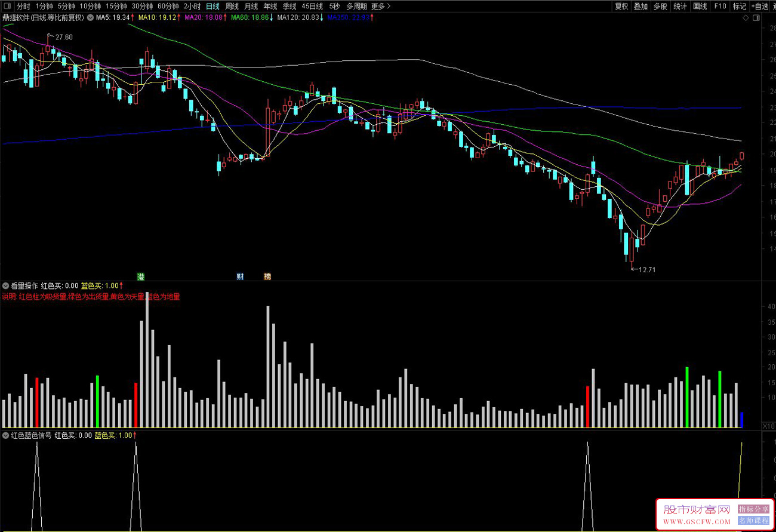
Task: Open the 多周期 multi-period view
Action: tap(356, 6)
